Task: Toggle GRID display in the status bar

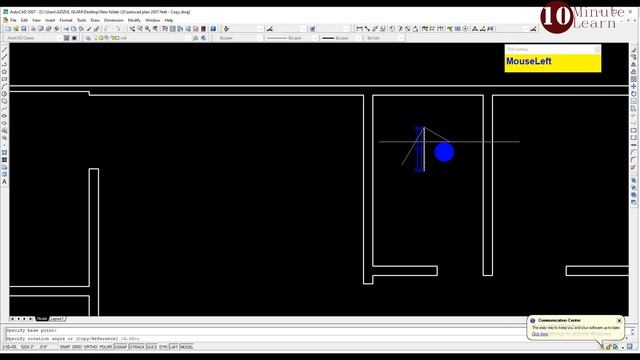Action: (77, 347)
